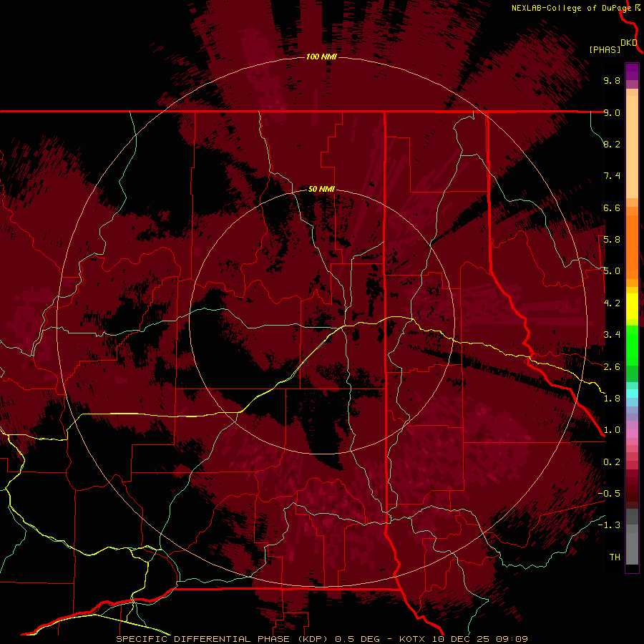
Task: Click the 1.8 scale label
Action: point(612,399)
